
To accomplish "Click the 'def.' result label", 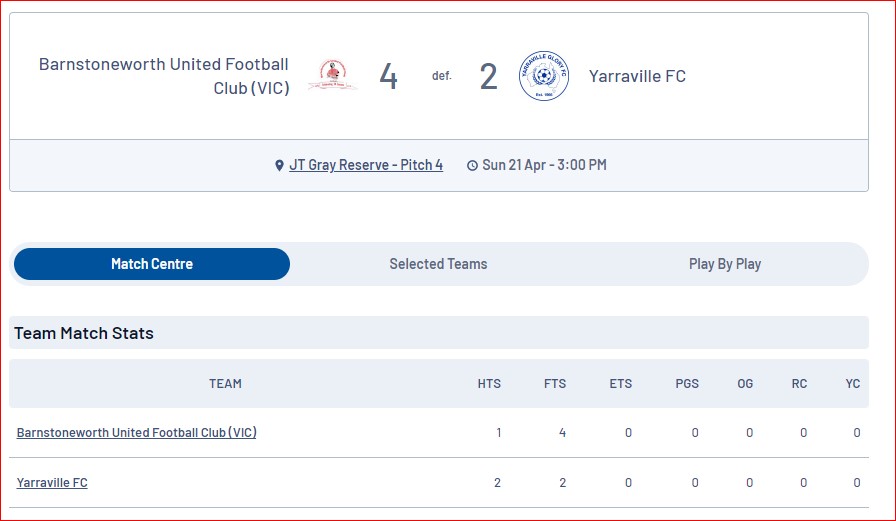I will (x=442, y=76).
